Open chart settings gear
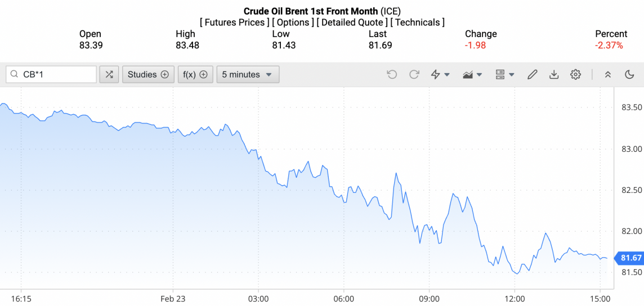Image resolution: width=644 pixels, height=306 pixels. pos(575,74)
